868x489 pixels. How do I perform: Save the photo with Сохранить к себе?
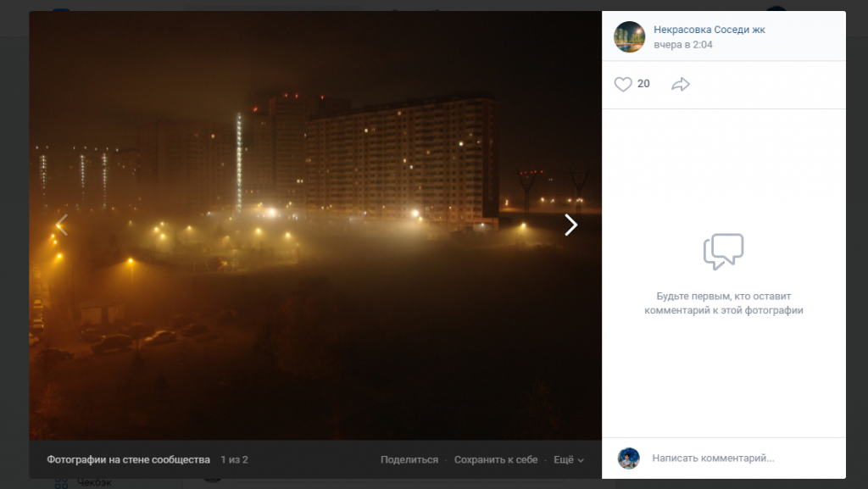496,459
